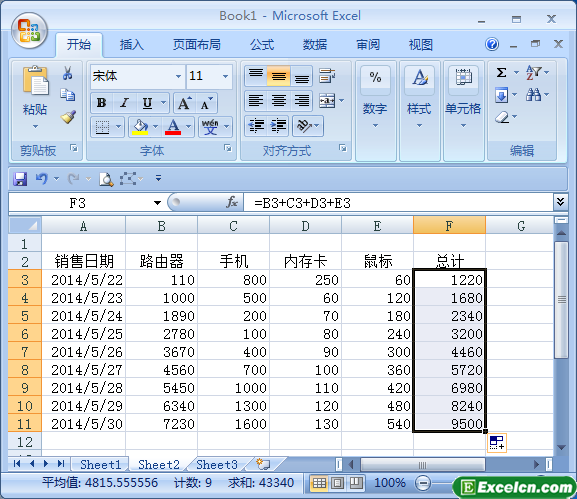The image size is (577, 499).
Task: Open the 单元格 cells dropdown
Action: click(x=463, y=125)
